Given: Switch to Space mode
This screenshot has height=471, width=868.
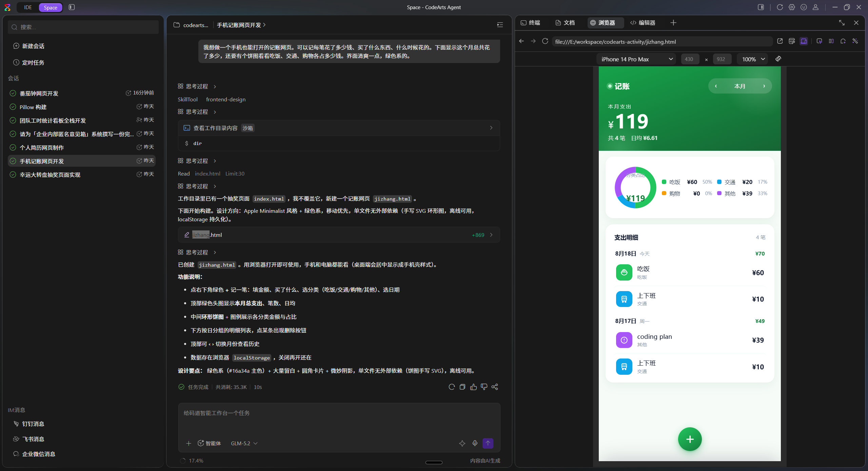Looking at the screenshot, I should tap(51, 7).
